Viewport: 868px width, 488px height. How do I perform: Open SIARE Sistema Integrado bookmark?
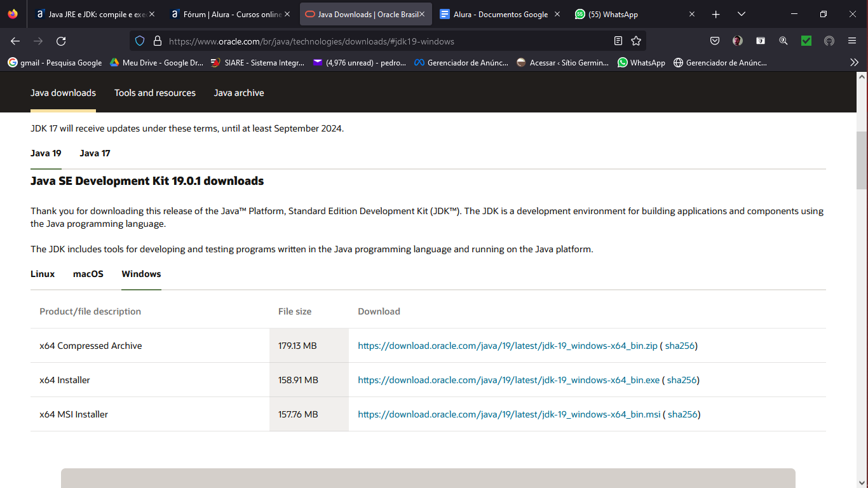(x=258, y=63)
